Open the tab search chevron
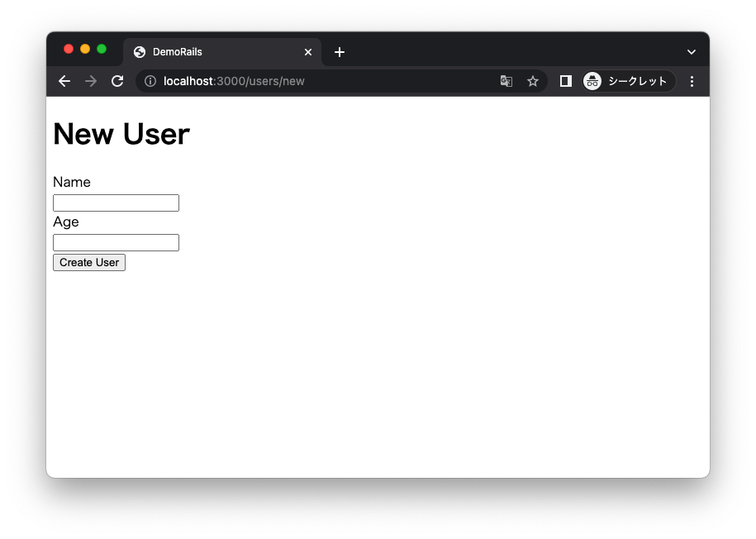This screenshot has height=539, width=756. point(691,51)
